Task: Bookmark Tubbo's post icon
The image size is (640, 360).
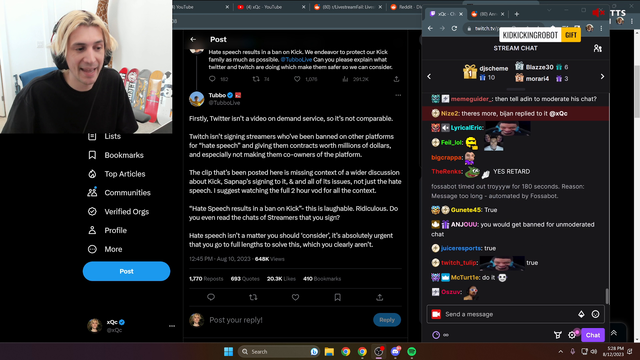Action: tap(338, 297)
